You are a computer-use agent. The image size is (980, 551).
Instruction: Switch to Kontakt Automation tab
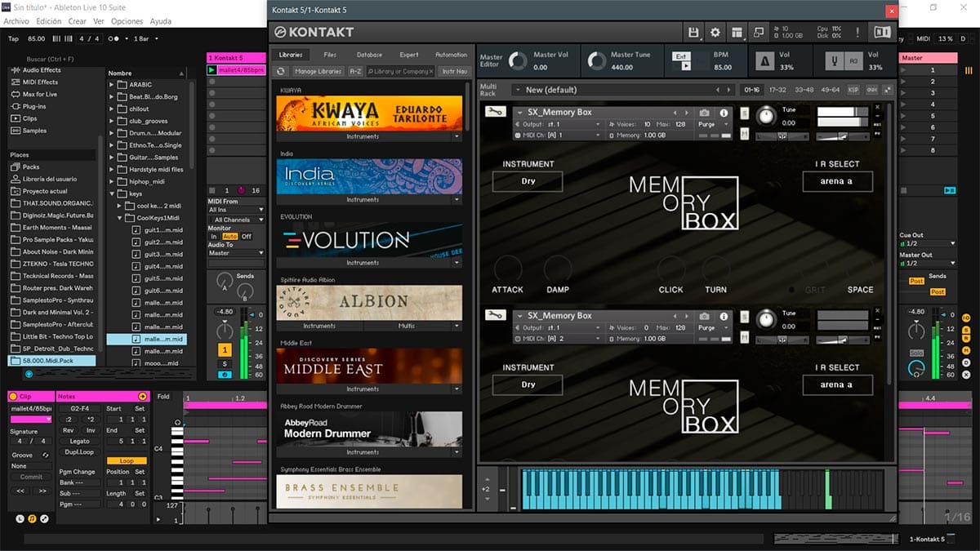451,55
